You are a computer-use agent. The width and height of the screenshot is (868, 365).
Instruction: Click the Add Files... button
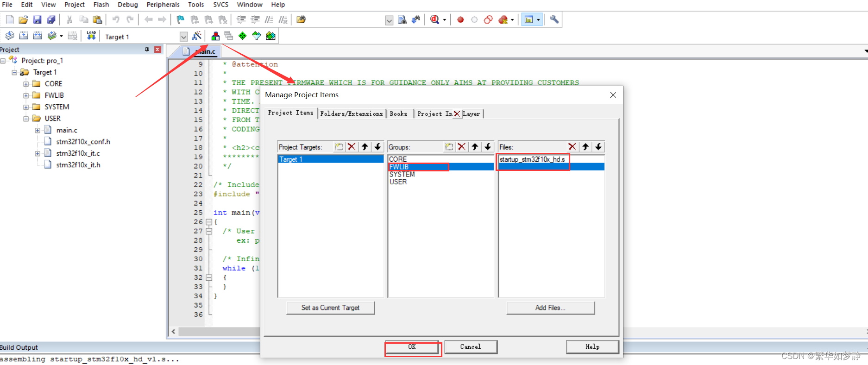tap(550, 308)
